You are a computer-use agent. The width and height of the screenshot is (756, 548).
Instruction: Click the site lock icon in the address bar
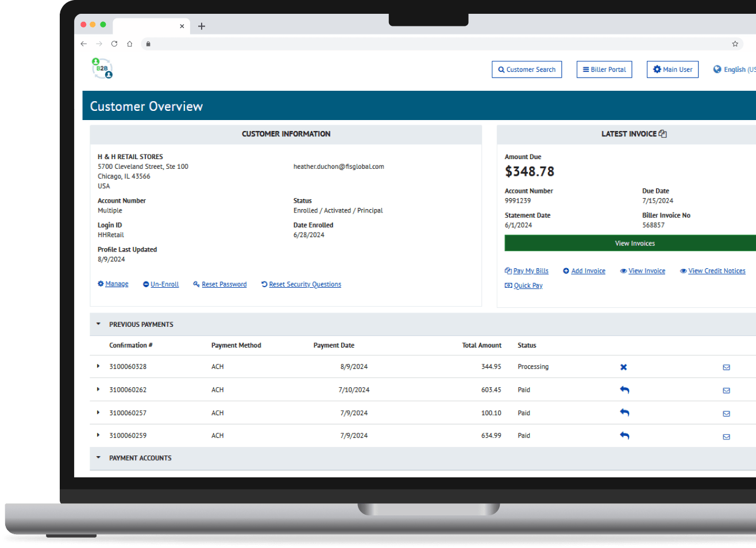[x=148, y=44]
